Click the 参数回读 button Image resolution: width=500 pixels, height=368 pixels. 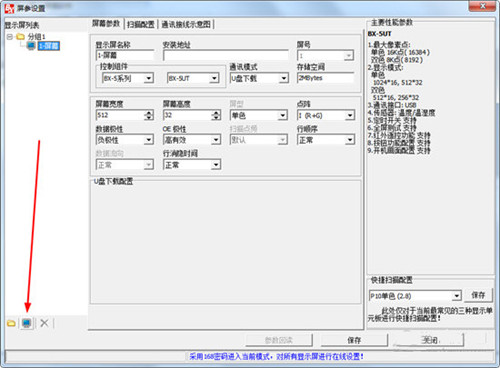pyautogui.click(x=279, y=340)
